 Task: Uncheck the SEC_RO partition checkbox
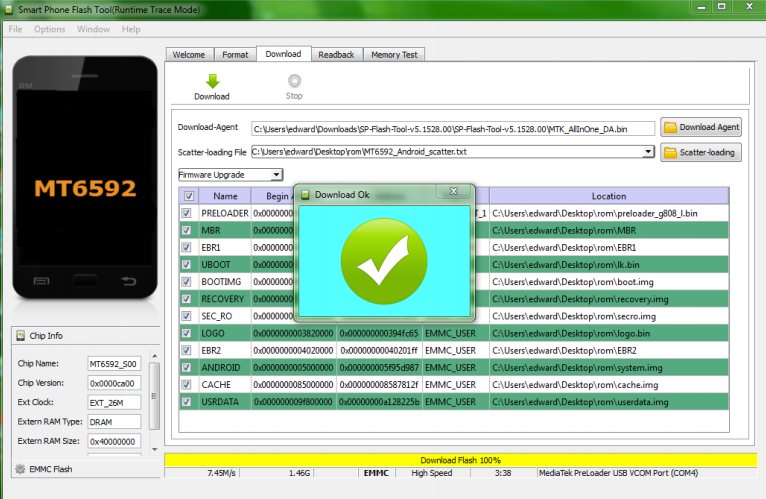tap(186, 316)
